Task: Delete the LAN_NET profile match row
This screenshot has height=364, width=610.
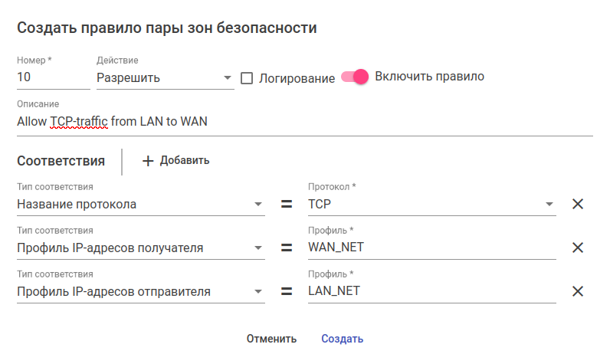Action: pyautogui.click(x=578, y=290)
